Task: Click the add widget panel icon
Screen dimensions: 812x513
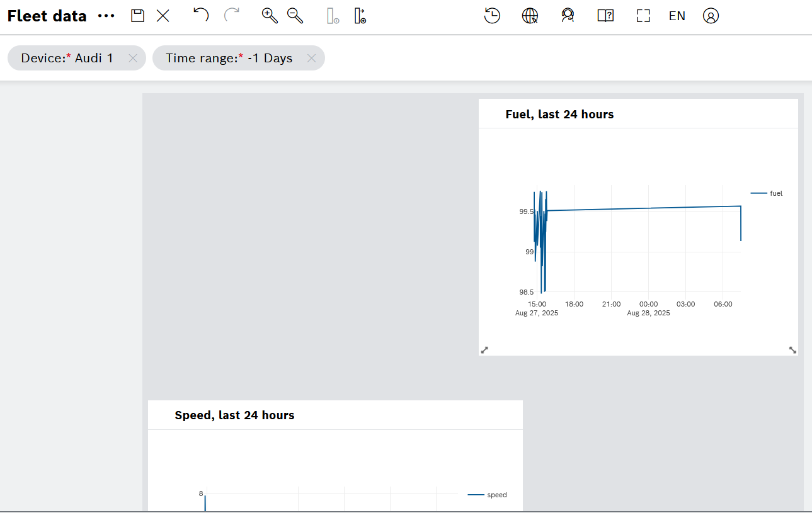Action: pos(360,16)
